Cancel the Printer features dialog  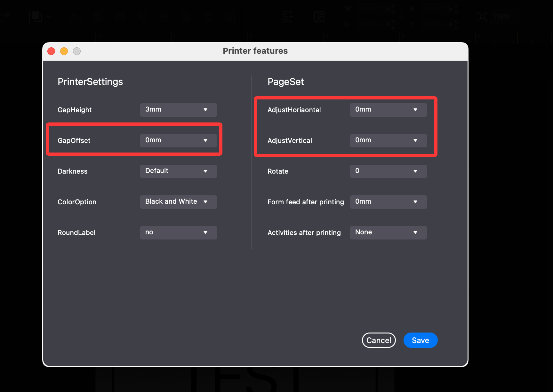[x=379, y=340]
